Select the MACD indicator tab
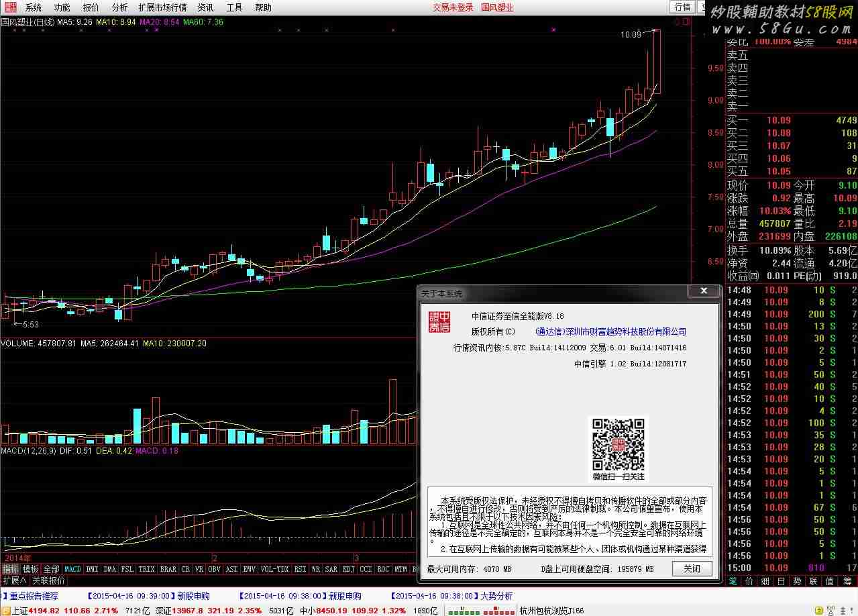Viewport: 858px width, 616px height. point(72,569)
